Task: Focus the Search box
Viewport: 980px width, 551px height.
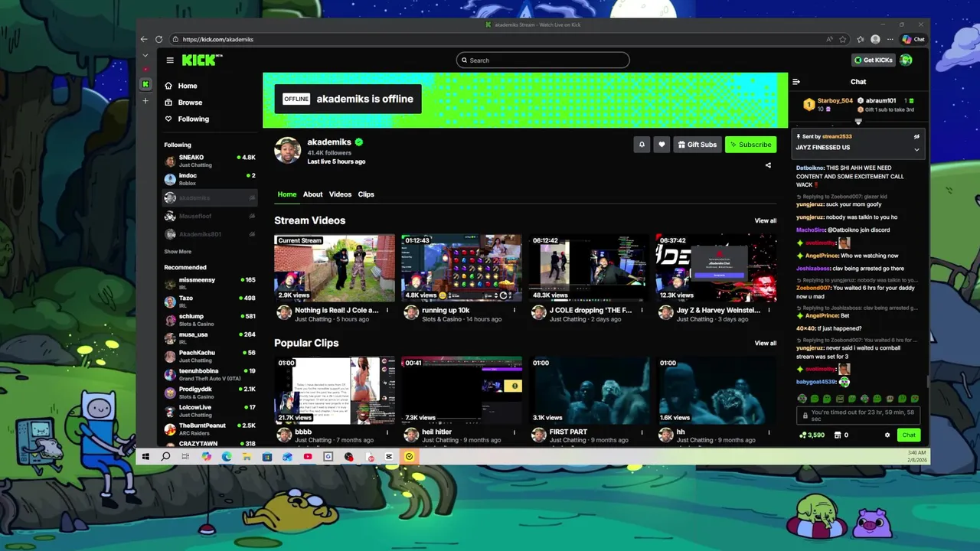Action: pos(543,60)
